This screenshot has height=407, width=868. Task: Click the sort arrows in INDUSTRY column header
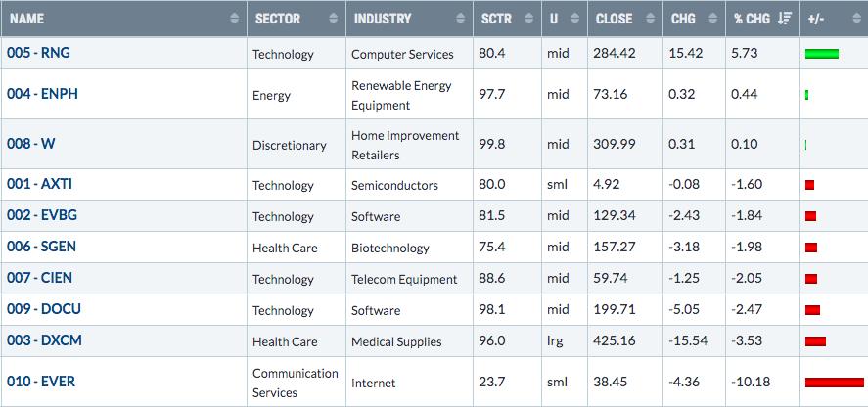coord(461,19)
